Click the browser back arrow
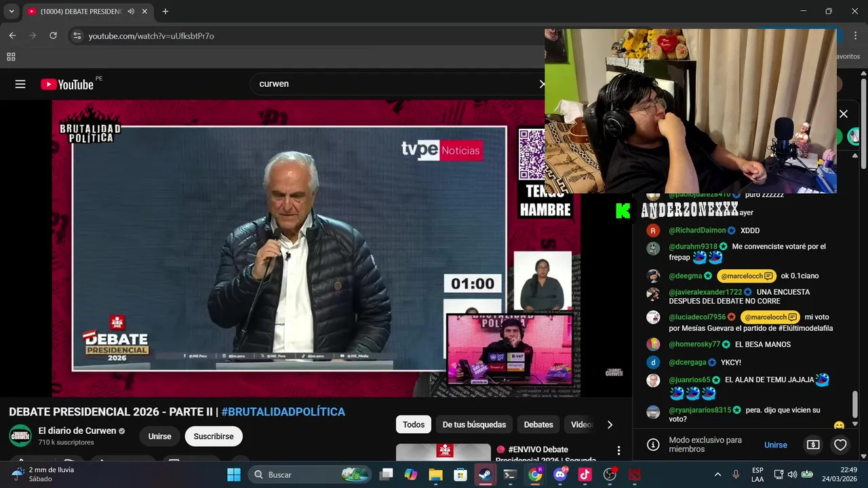868x488 pixels. [12, 35]
